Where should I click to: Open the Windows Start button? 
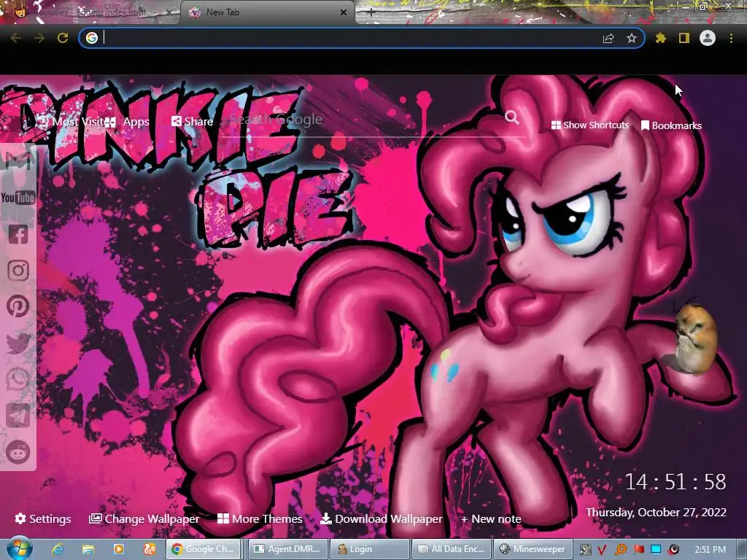click(x=20, y=548)
